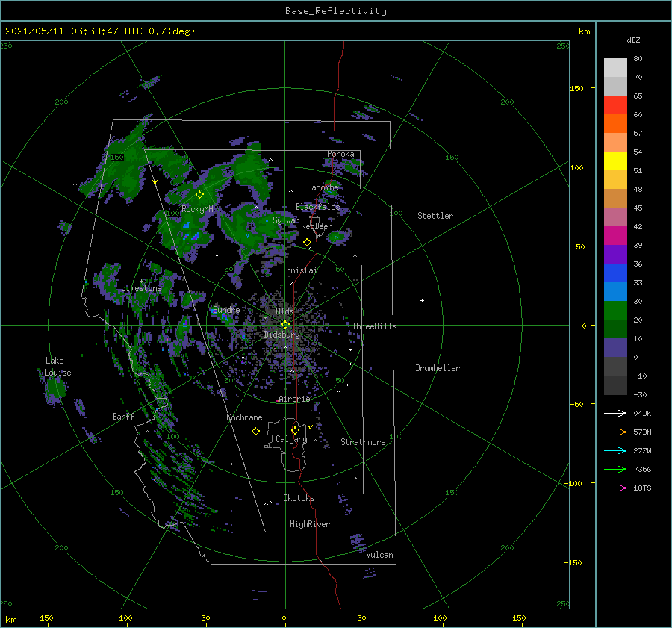This screenshot has height=628, width=672.
Task: Pick the red 60-65 dBZ color swatch
Action: pyautogui.click(x=615, y=105)
